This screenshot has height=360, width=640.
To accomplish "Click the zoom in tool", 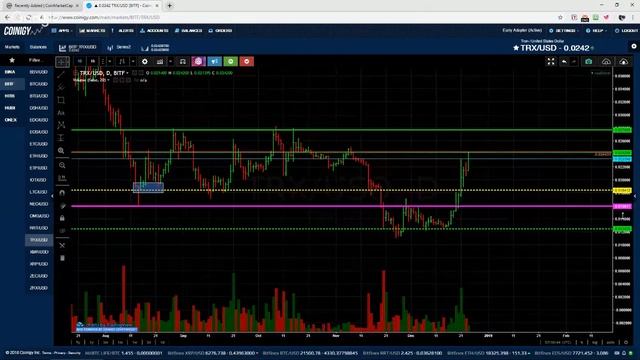I will pos(61,151).
